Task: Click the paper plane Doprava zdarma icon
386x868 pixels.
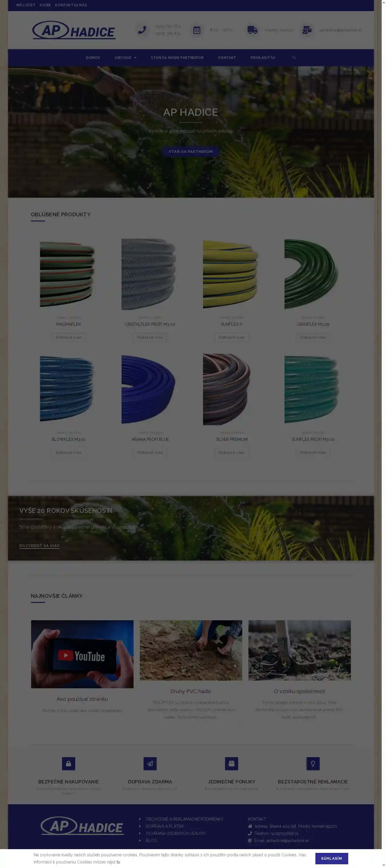Action: click(150, 763)
